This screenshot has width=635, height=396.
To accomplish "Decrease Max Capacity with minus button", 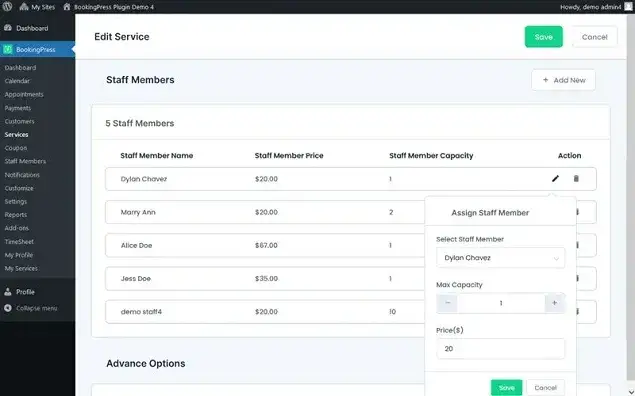I will tap(447, 303).
